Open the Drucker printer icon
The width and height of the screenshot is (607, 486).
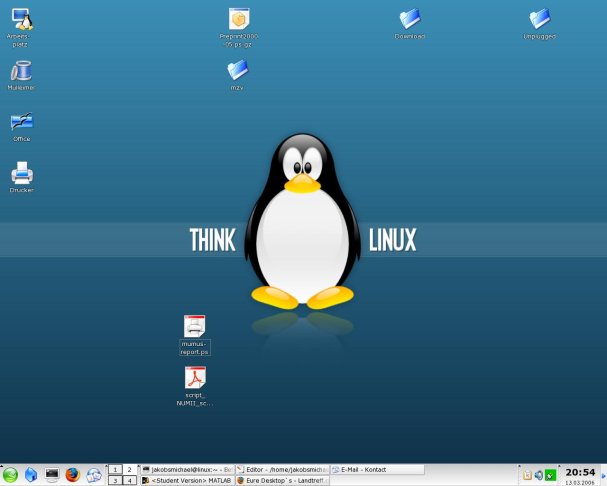(21, 173)
